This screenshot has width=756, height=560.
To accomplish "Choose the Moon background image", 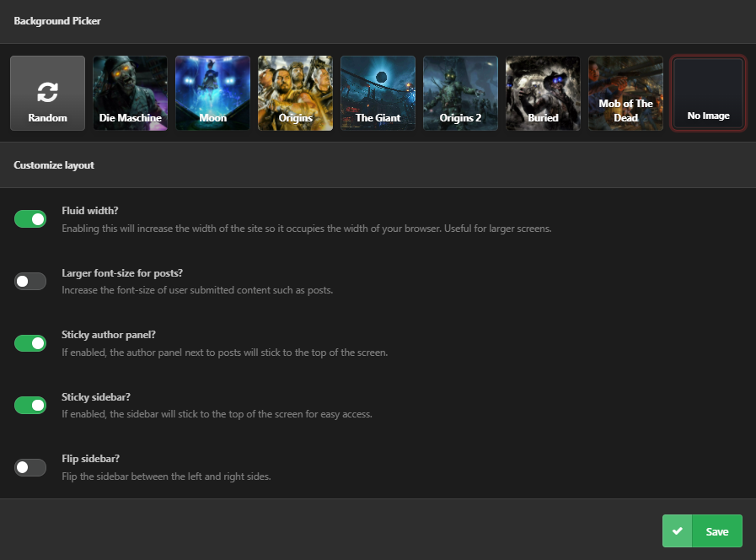I will pyautogui.click(x=212, y=93).
